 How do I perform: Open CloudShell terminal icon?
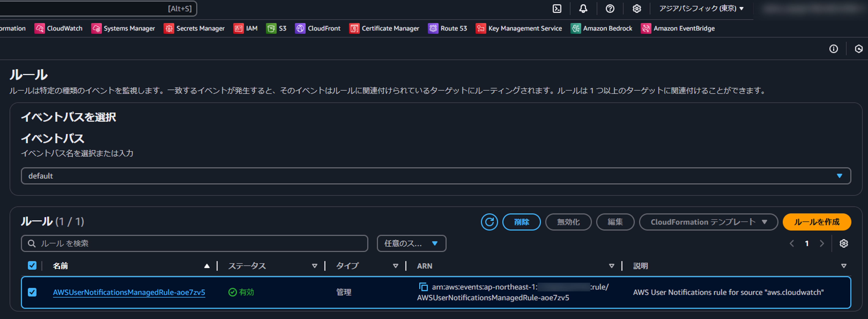(557, 8)
